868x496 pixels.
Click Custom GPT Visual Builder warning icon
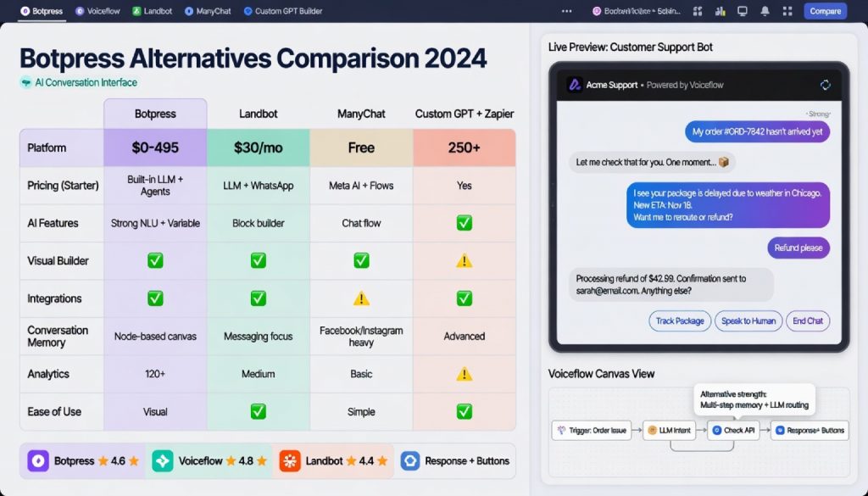(464, 260)
